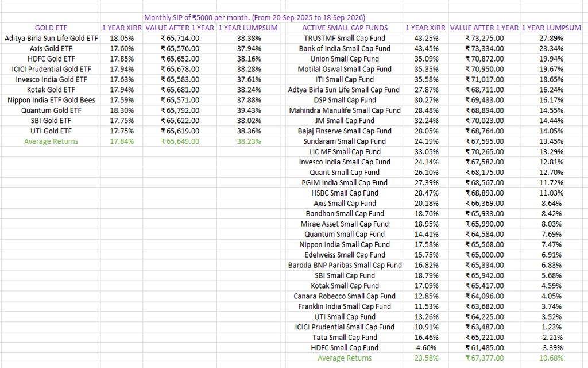This screenshot has height=368, width=588.
Task: Click Bank of India Small Cap Fund
Action: coord(345,48)
